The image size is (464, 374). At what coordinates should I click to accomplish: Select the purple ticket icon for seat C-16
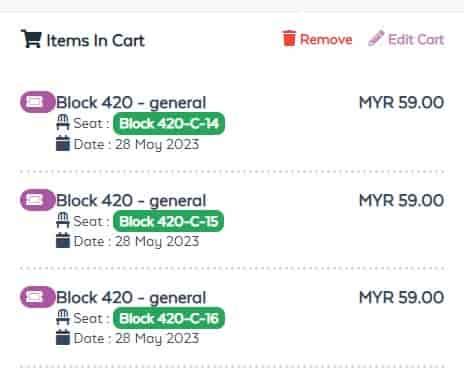pyautogui.click(x=37, y=297)
